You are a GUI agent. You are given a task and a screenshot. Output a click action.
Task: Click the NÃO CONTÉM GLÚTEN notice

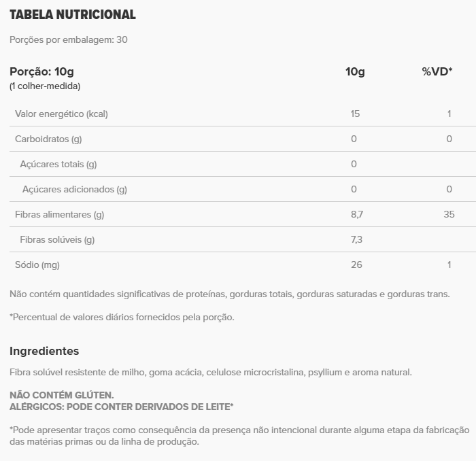coord(62,394)
